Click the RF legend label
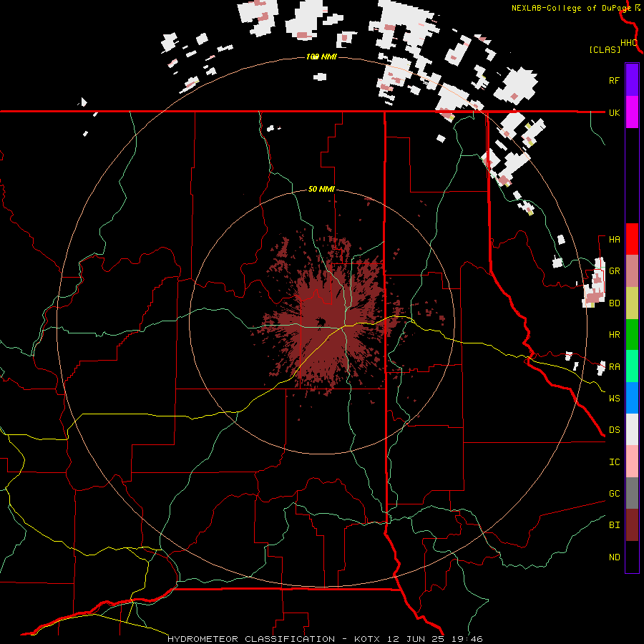 614,80
